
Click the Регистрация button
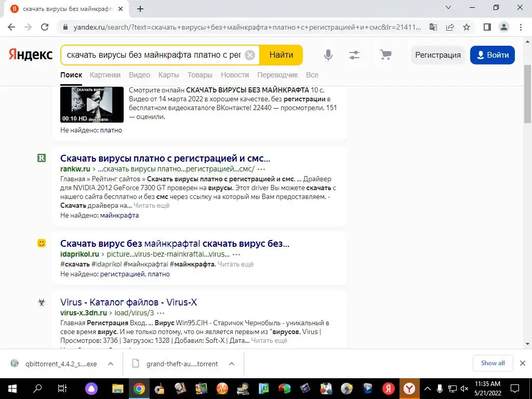[437, 55]
